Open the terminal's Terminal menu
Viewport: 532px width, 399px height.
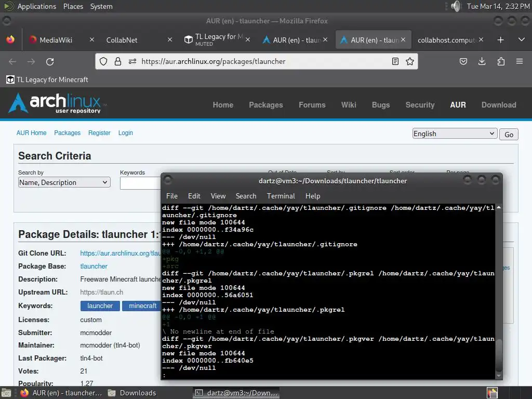click(x=281, y=196)
